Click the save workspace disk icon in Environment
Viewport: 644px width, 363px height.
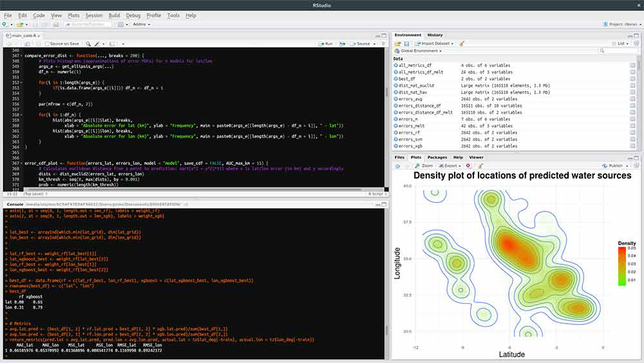(406, 44)
